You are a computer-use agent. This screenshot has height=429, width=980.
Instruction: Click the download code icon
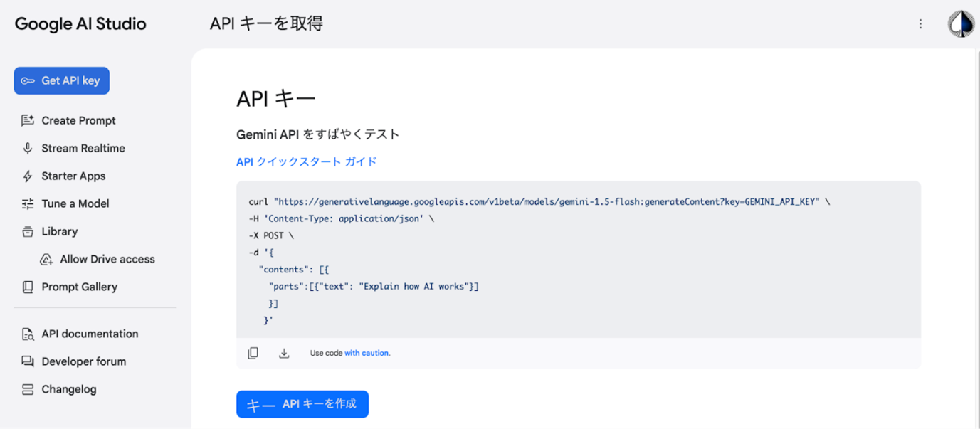[x=284, y=353]
